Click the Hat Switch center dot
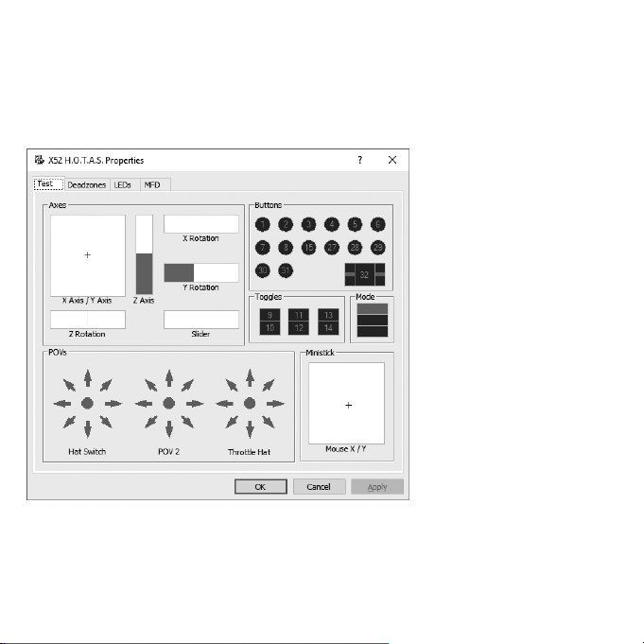The width and height of the screenshot is (644, 644). click(x=87, y=403)
